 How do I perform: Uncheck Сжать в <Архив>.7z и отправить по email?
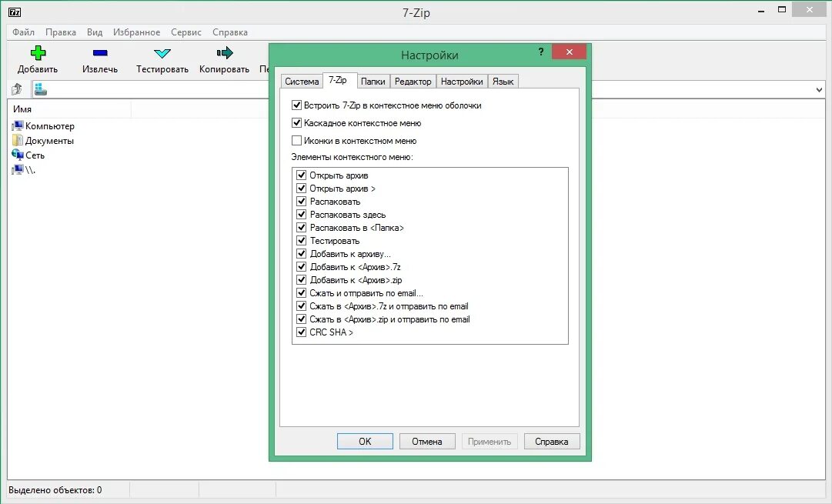pos(302,306)
